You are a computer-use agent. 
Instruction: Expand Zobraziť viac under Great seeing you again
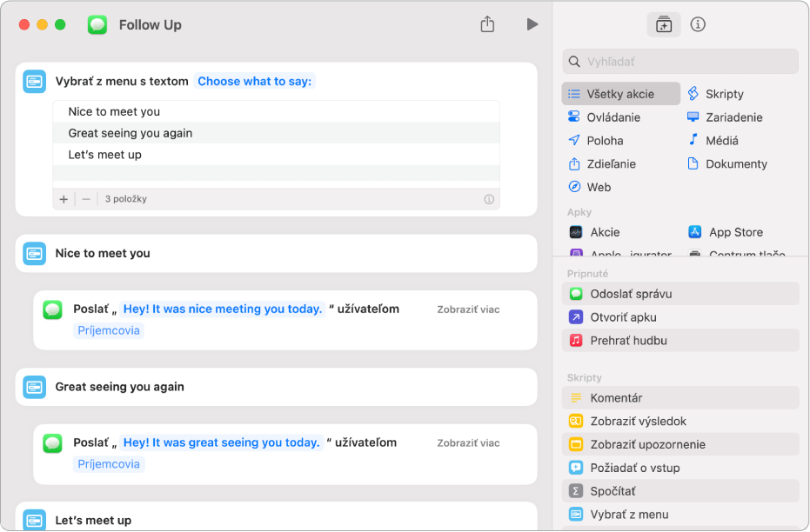pyautogui.click(x=468, y=442)
